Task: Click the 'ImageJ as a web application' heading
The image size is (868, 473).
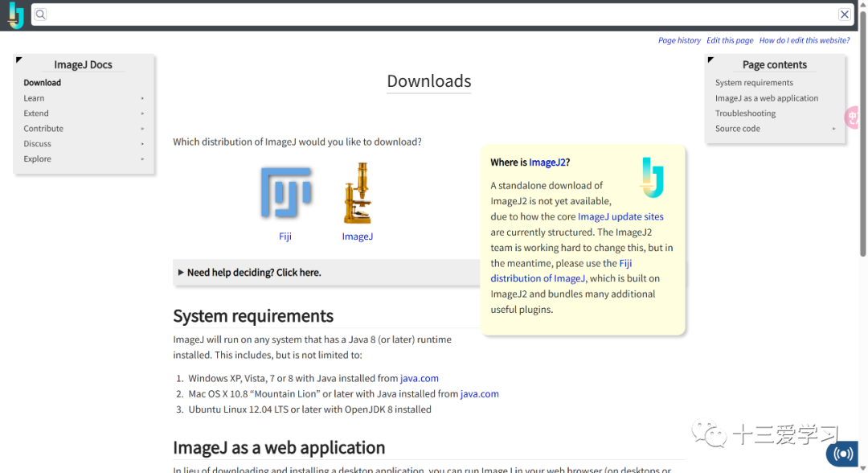Action: tap(279, 447)
